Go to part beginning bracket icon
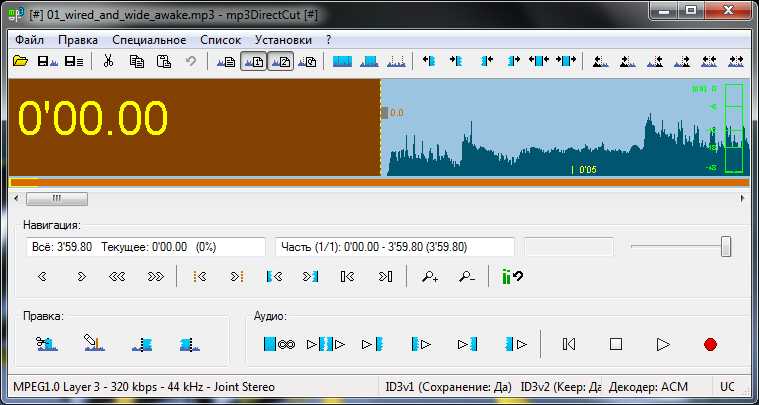The width and height of the screenshot is (759, 405). coord(348,277)
